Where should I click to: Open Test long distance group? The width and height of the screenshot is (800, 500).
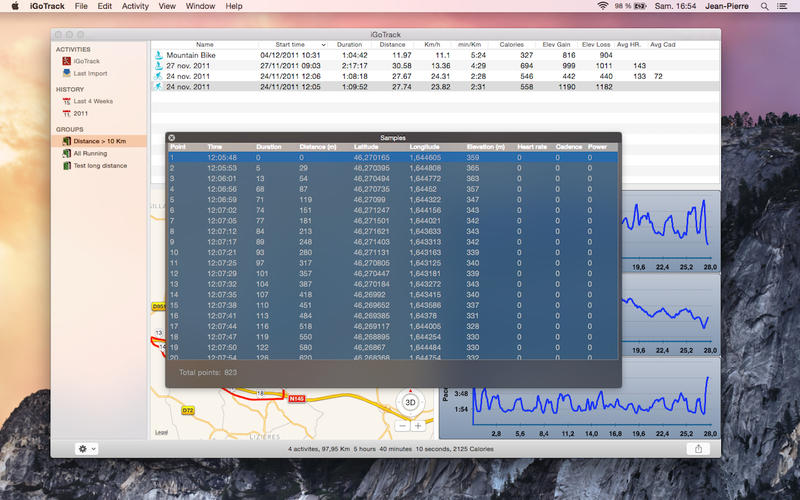point(100,166)
